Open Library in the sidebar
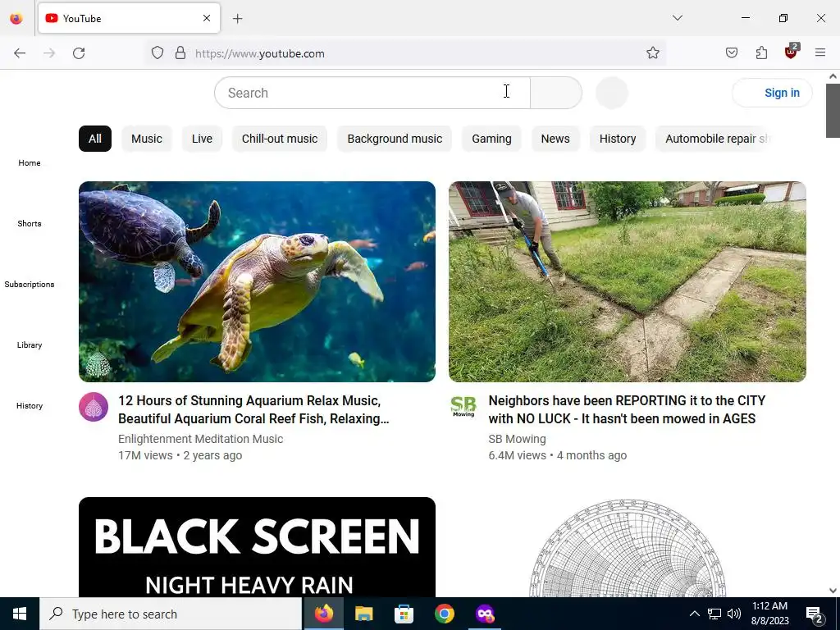The height and width of the screenshot is (630, 840). [30, 345]
